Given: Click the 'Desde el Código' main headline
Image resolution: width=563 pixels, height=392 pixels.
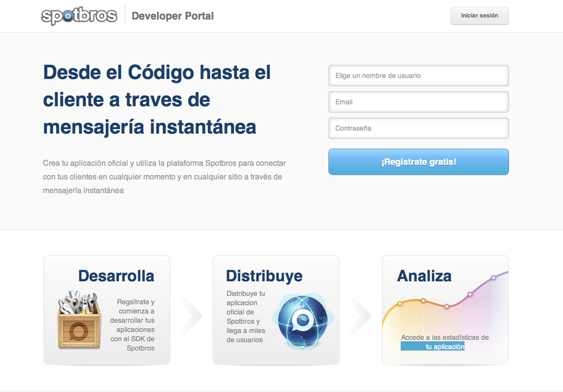Looking at the screenshot, I should 157,100.
